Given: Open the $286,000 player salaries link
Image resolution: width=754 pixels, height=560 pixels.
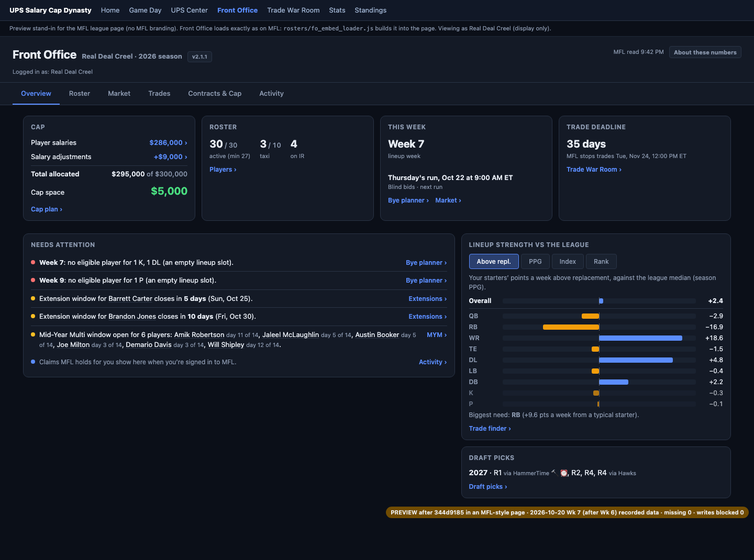Looking at the screenshot, I should pos(168,142).
